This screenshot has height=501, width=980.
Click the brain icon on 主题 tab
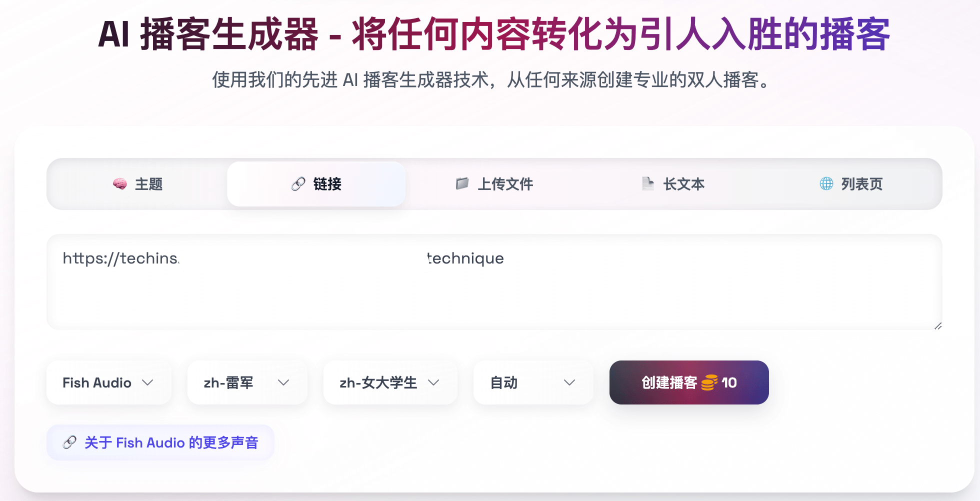tap(119, 184)
